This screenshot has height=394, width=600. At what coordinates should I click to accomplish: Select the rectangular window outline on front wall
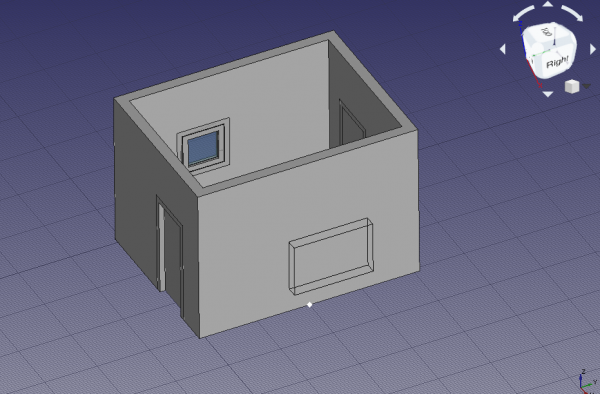click(331, 256)
